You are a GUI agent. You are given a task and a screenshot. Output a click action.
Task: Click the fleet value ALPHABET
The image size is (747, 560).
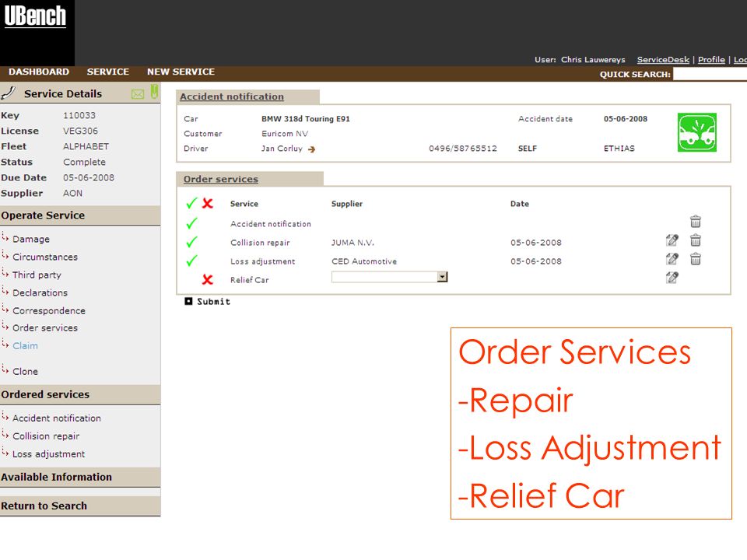(x=86, y=147)
